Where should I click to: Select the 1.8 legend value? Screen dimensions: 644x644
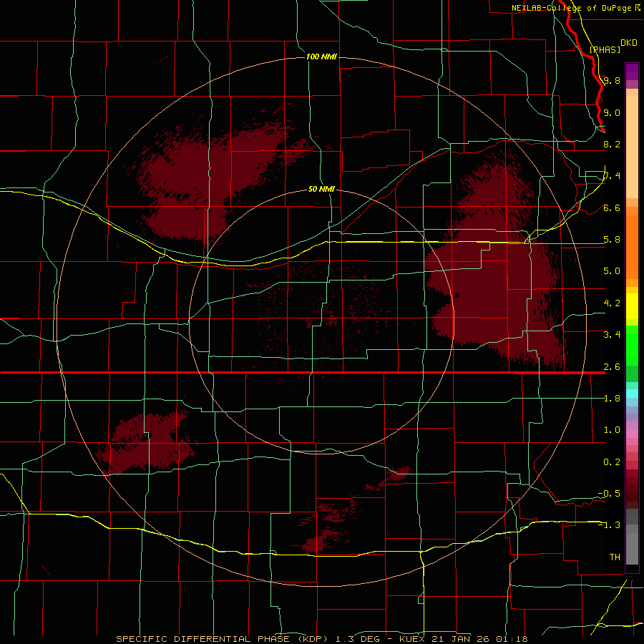[612, 399]
